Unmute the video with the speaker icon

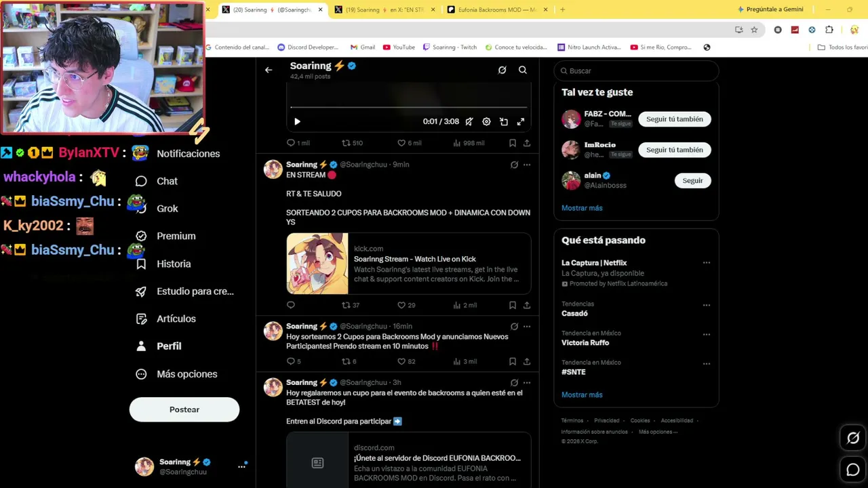click(469, 121)
